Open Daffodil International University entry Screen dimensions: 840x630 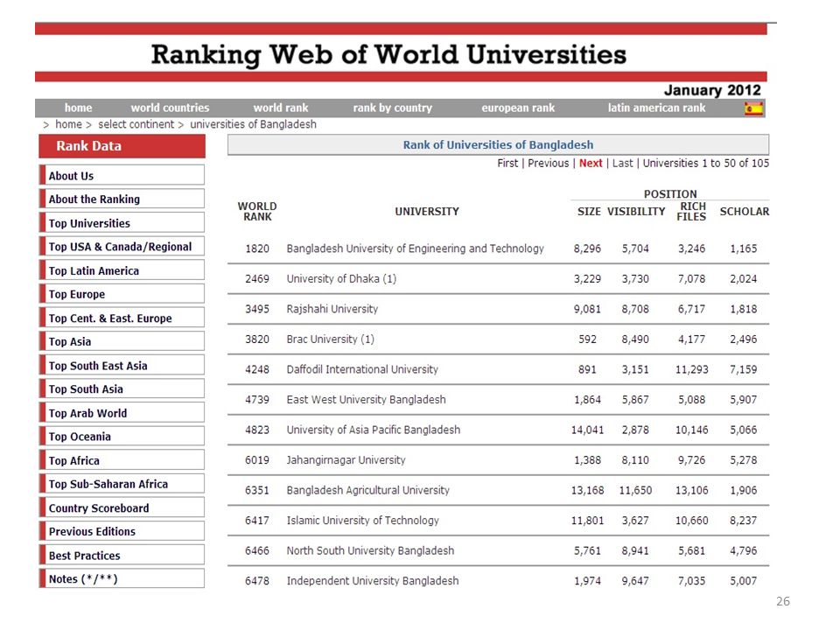point(362,369)
